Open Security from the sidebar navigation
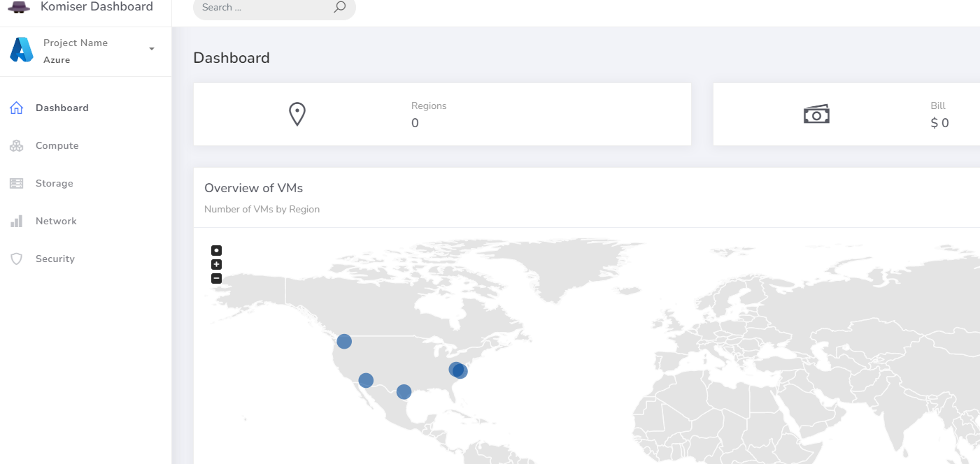This screenshot has width=980, height=464. (55, 259)
